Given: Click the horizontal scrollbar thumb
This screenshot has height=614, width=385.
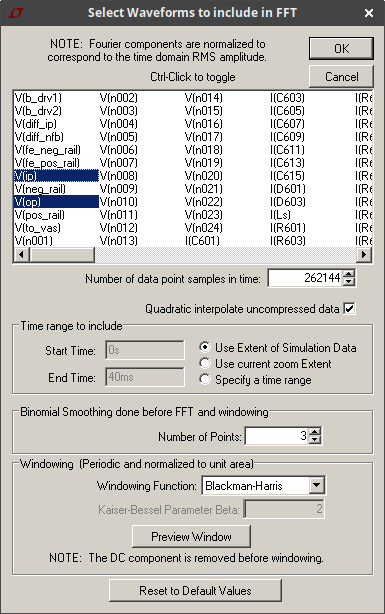Looking at the screenshot, I should click(62, 255).
